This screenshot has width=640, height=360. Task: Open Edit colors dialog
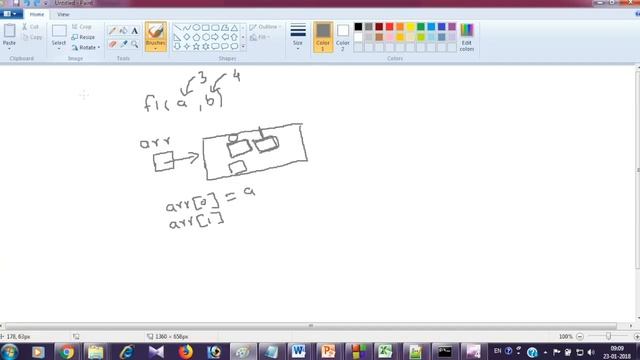[x=467, y=37]
